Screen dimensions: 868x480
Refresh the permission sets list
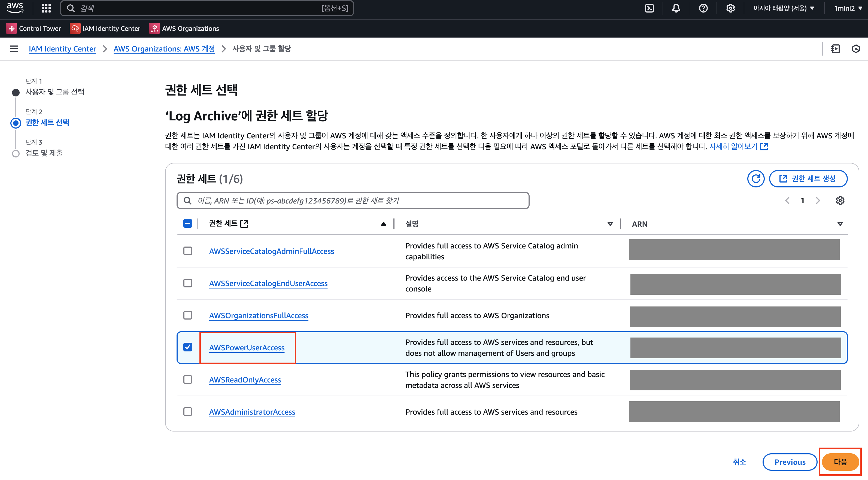pos(755,178)
